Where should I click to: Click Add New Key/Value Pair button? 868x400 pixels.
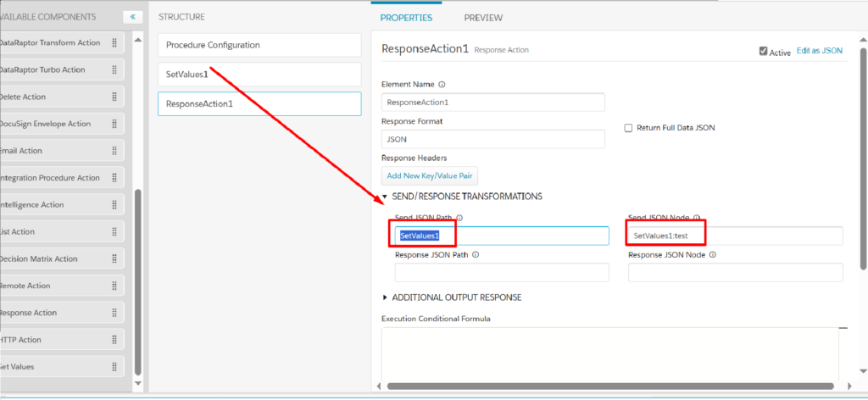(x=430, y=176)
